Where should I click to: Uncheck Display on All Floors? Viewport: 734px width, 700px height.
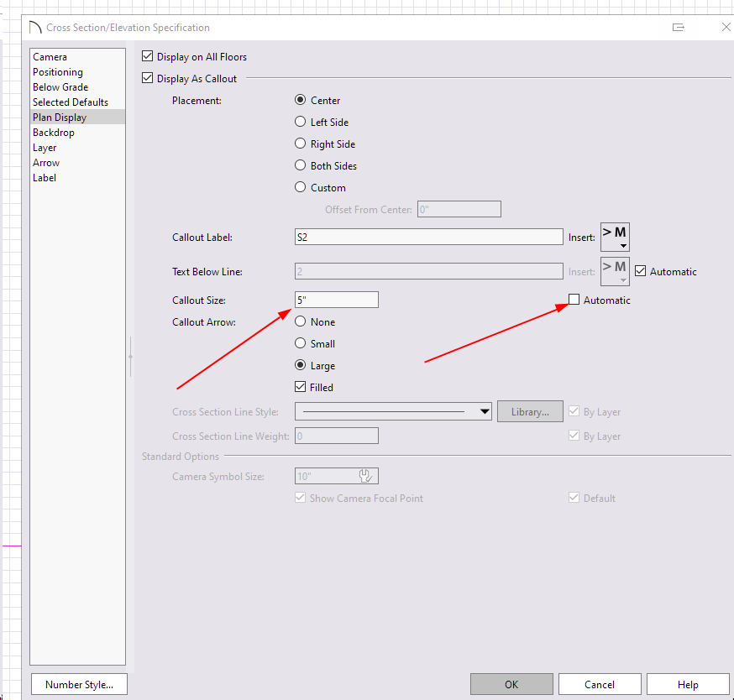point(148,57)
